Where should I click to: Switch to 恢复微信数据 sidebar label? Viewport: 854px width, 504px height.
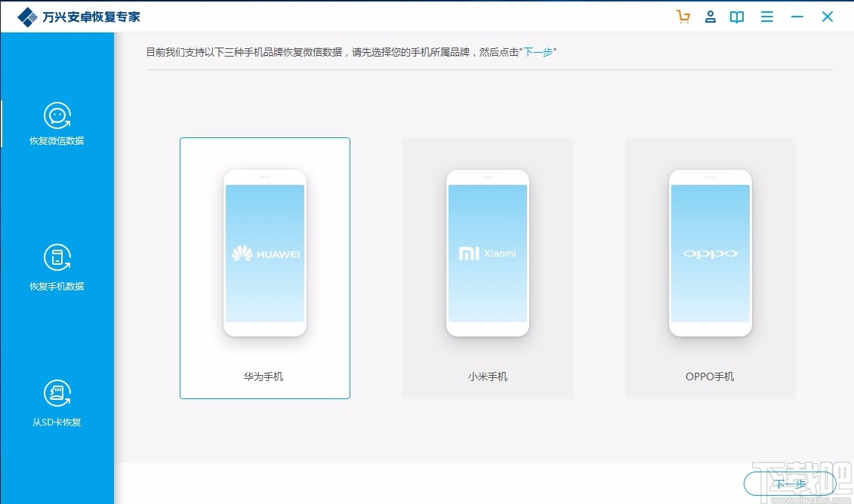pos(57,141)
